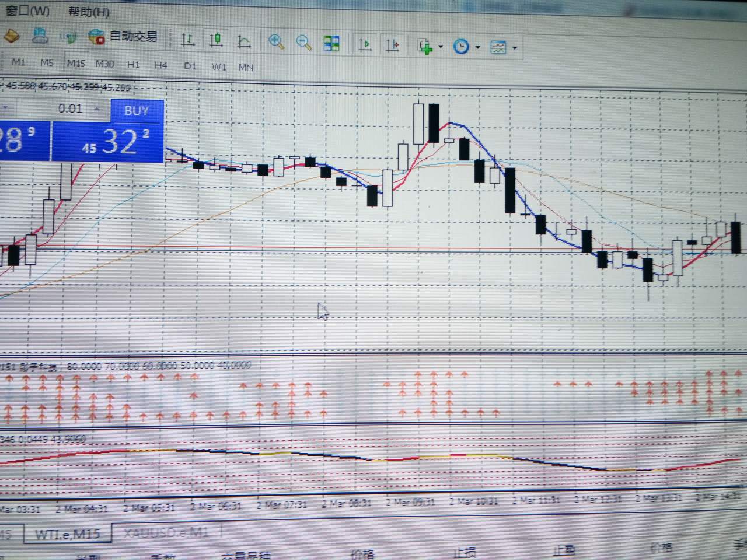This screenshot has width=747, height=560.
Task: Click the add indicator icon
Action: pos(425,47)
